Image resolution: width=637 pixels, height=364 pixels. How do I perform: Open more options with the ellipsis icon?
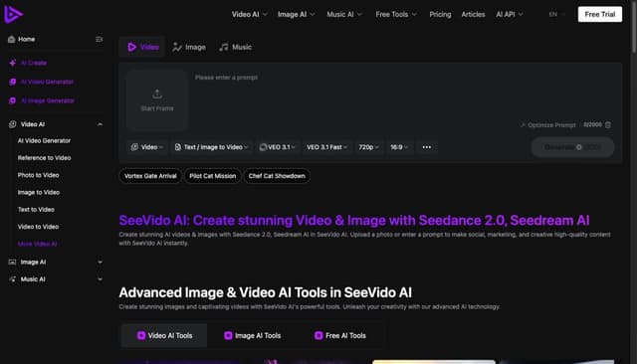(427, 147)
